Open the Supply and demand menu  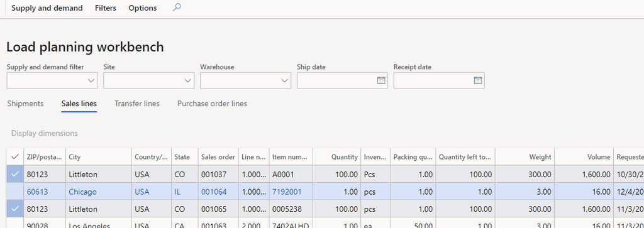(x=47, y=8)
